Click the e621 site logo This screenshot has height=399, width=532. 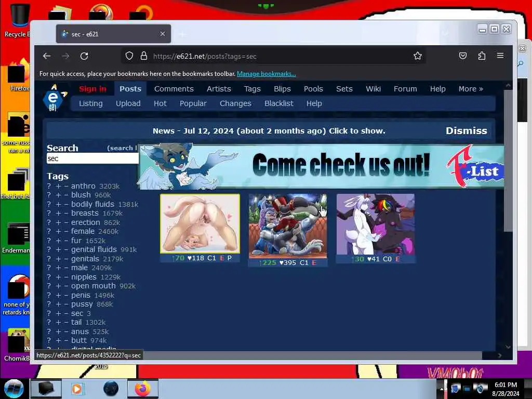(54, 98)
